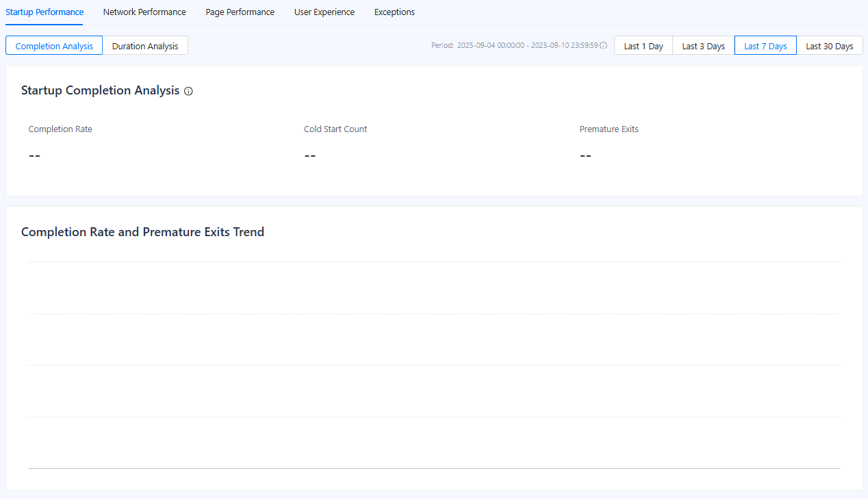This screenshot has height=499, width=868.
Task: Select the Exceptions tab
Action: tap(394, 12)
